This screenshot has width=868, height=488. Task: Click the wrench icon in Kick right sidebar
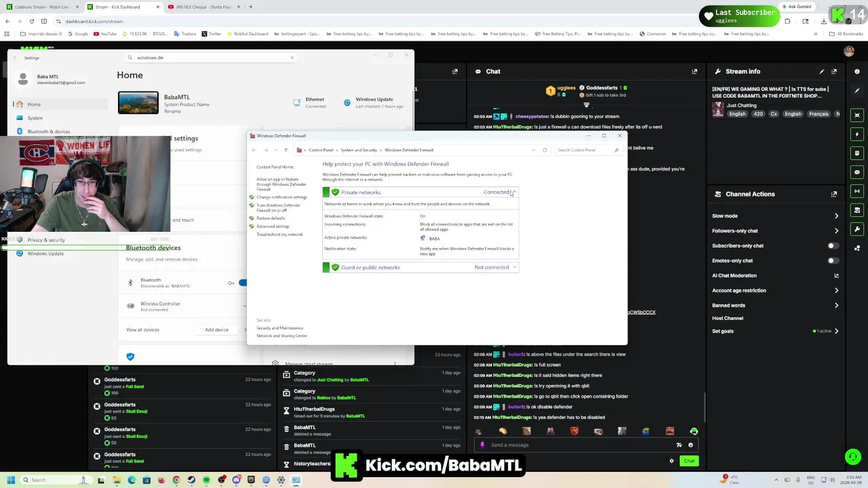pos(857,229)
